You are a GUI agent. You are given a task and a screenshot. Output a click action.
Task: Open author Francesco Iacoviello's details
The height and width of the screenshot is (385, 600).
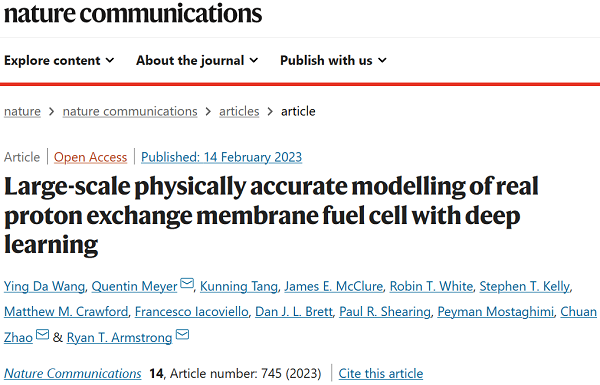pos(192,312)
